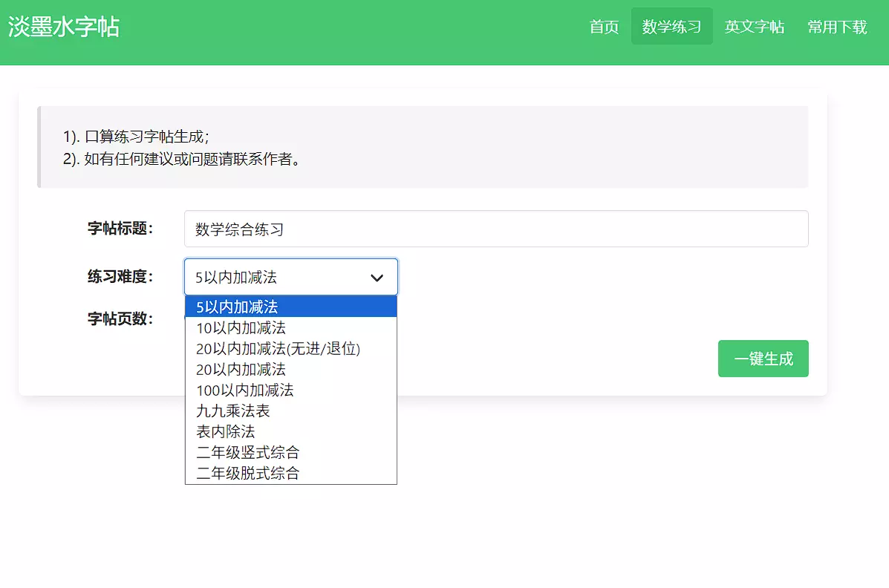Open the 常用下载 nav link
The height and width of the screenshot is (588, 889).
pyautogui.click(x=837, y=27)
